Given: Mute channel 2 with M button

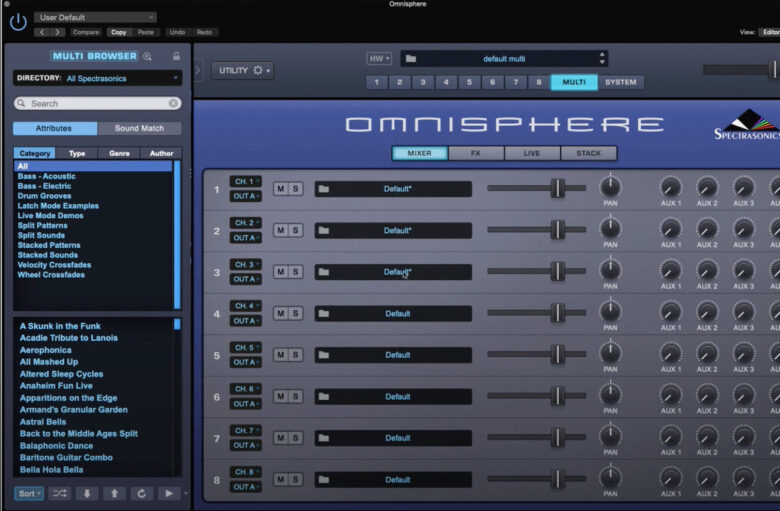Looking at the screenshot, I should pos(281,230).
